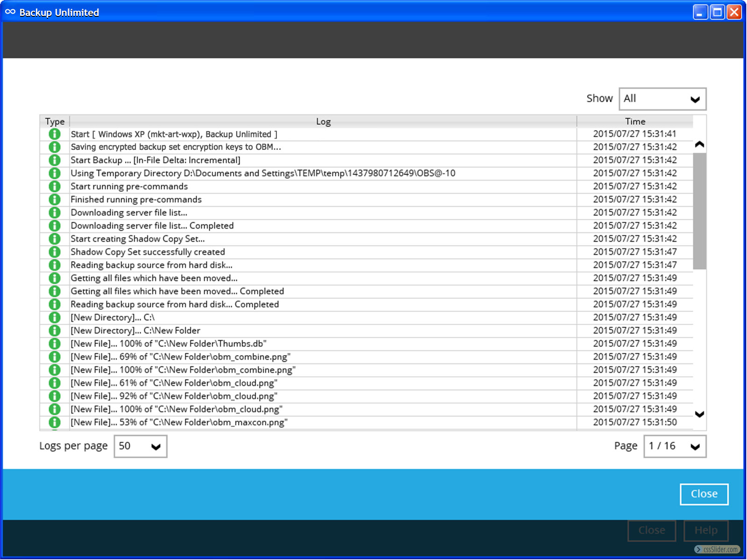747x560 pixels.
Task: Click info icon next to Thumbs.db entry
Action: click(55, 343)
